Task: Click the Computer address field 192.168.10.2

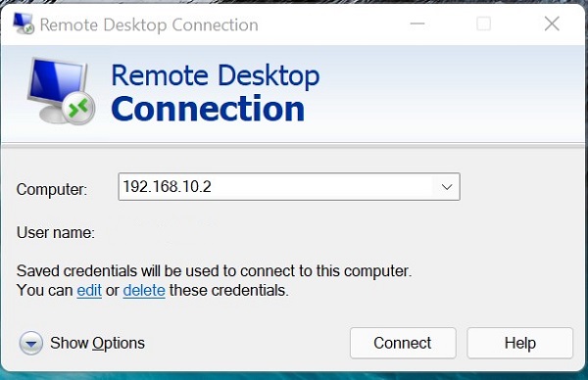Action: click(289, 187)
